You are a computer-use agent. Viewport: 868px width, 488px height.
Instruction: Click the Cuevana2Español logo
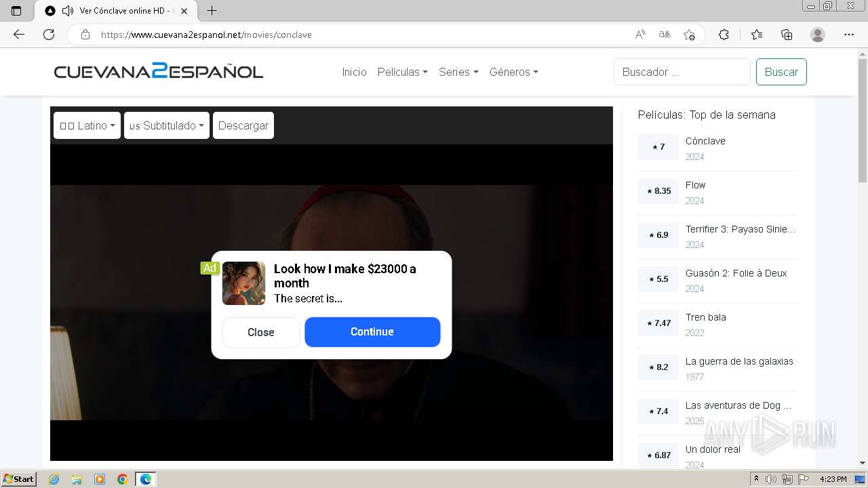click(159, 71)
